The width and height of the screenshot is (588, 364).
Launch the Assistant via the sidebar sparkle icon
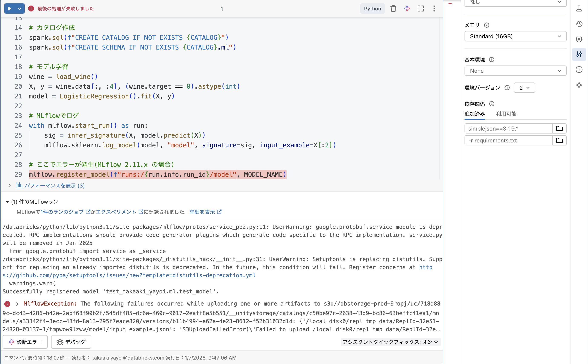tap(579, 85)
